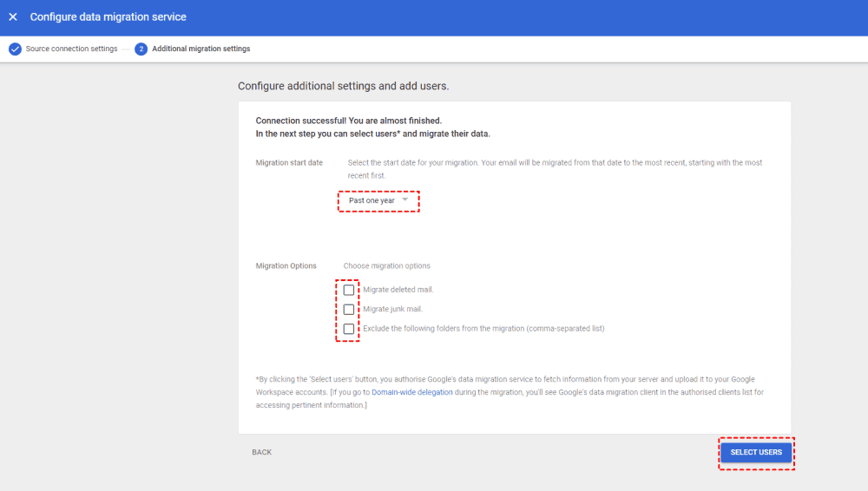Click the Connection successful message text
This screenshot has height=491, width=868.
pyautogui.click(x=348, y=121)
